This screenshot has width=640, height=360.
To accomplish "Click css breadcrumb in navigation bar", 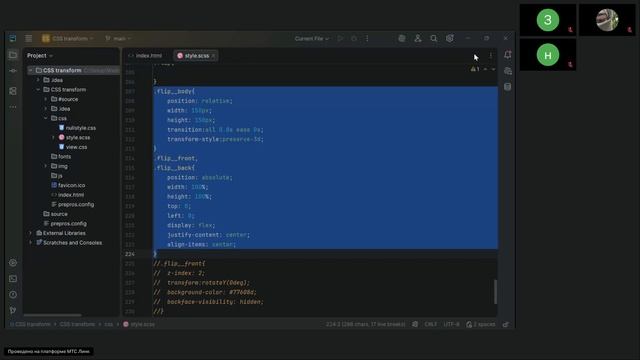I will (108, 324).
